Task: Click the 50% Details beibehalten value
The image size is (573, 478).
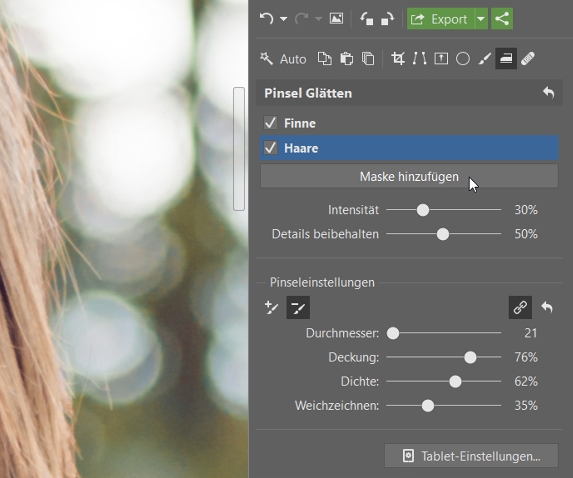Action: (x=526, y=234)
